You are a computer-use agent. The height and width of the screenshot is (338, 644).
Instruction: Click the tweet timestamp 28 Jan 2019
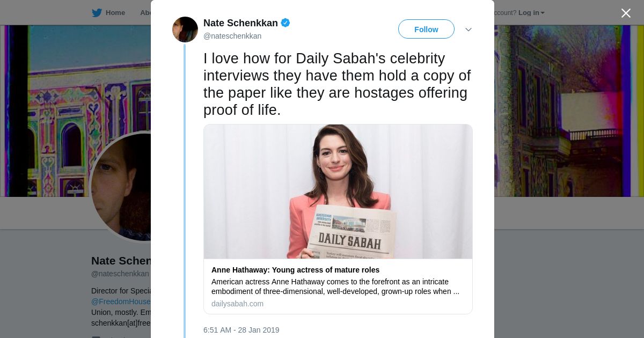click(x=241, y=330)
